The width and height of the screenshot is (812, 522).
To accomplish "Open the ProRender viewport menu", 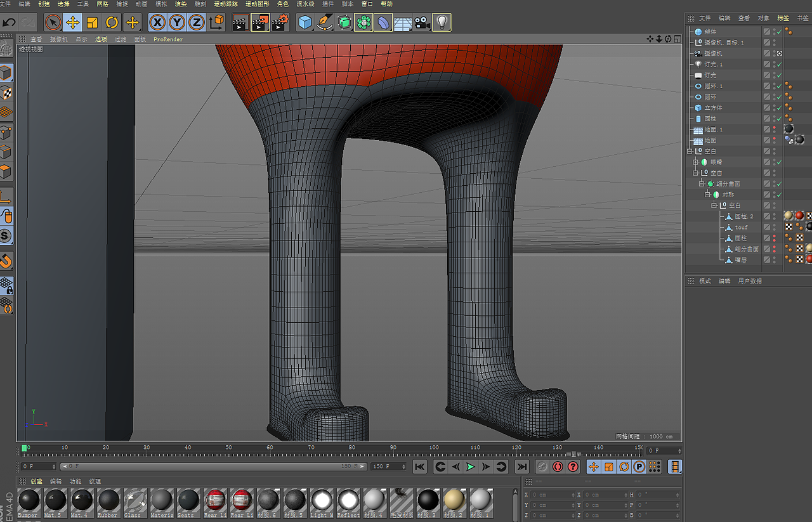I will [x=168, y=39].
